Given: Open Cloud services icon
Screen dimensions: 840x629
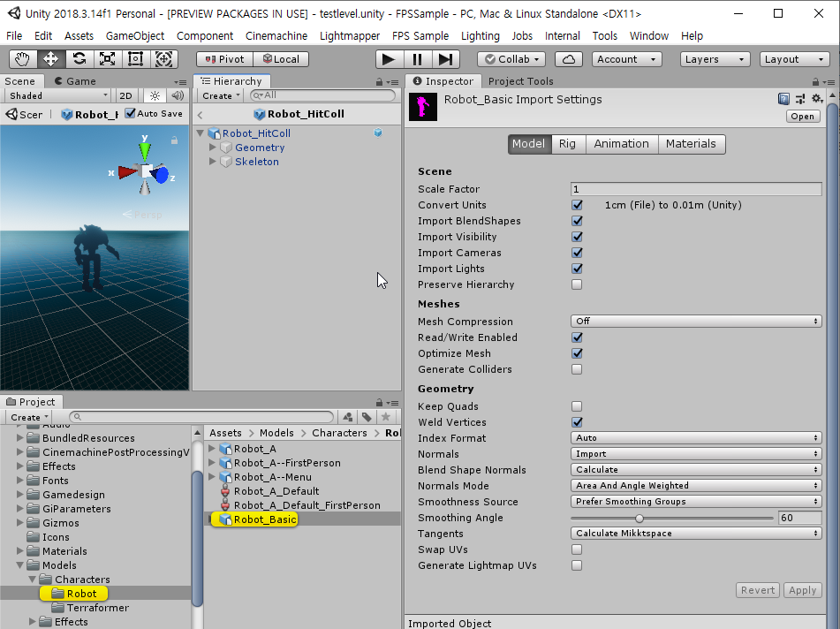Looking at the screenshot, I should [x=569, y=59].
